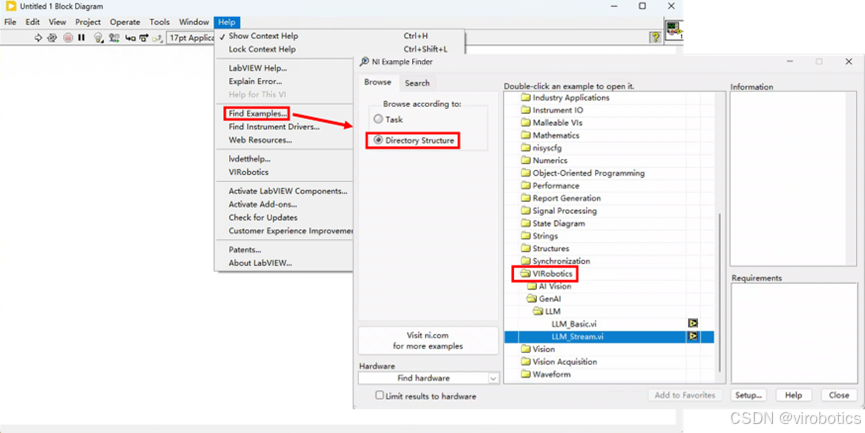Click the VI icon beside LLM_Stream.vi
The height and width of the screenshot is (433, 865).
pyautogui.click(x=693, y=336)
